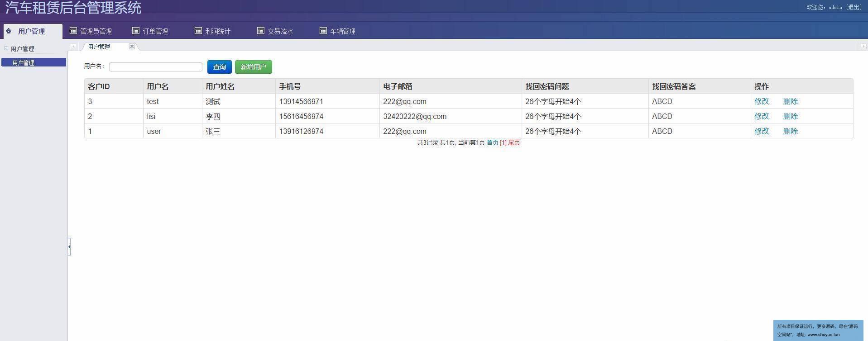Click 删除 for user lisi
Viewport: 868px width, 341px height.
click(791, 116)
